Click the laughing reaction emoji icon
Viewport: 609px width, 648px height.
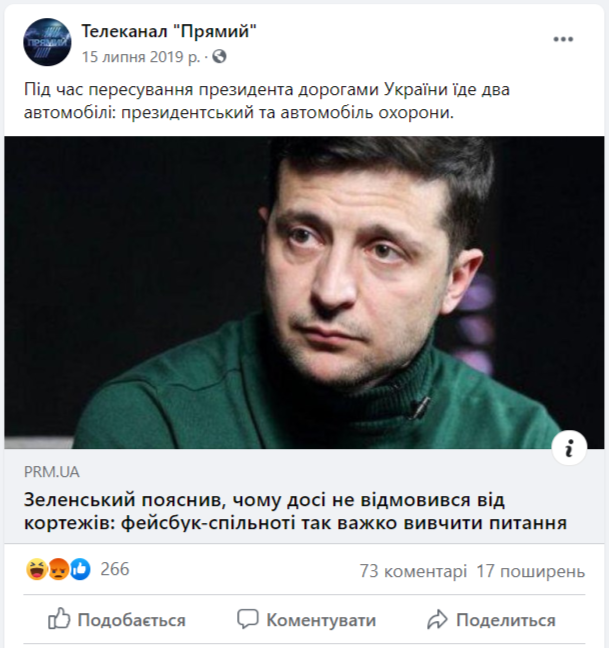click(x=36, y=569)
